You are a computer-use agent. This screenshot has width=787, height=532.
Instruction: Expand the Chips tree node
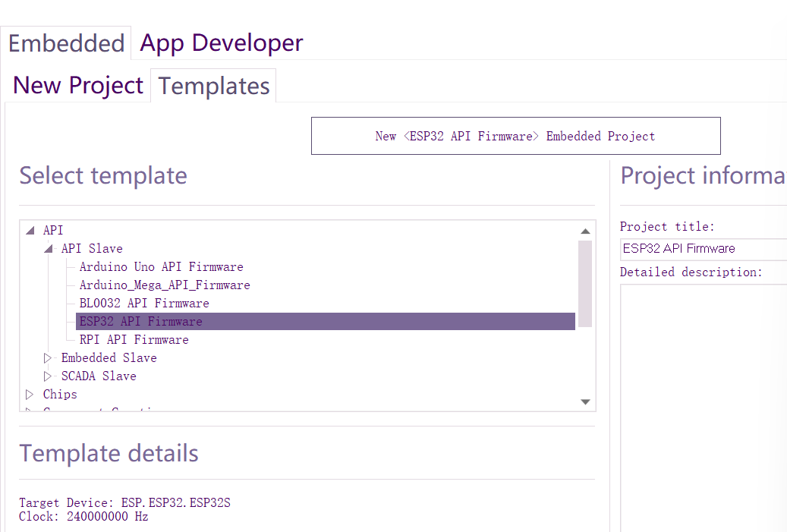(30, 394)
